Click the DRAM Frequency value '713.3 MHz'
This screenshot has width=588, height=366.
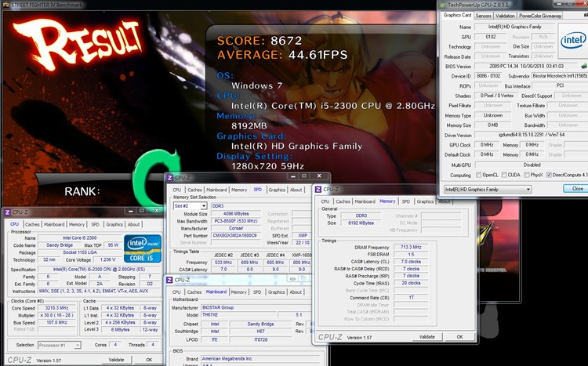pos(411,247)
